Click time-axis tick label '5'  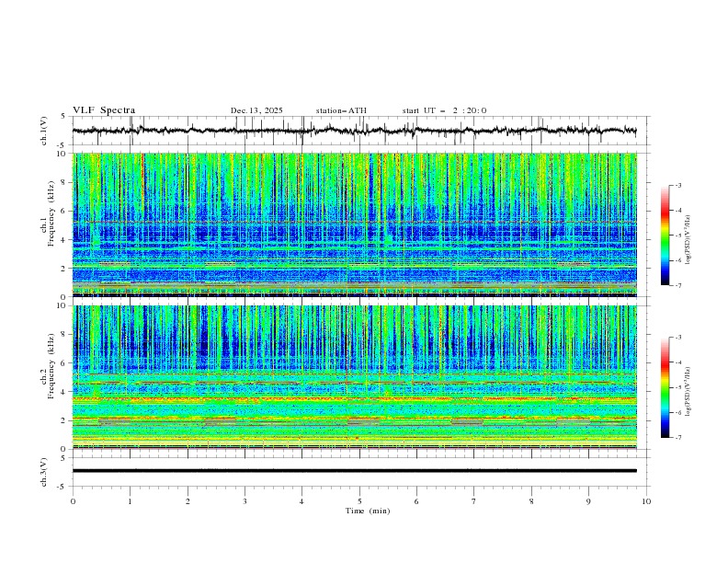(359, 501)
